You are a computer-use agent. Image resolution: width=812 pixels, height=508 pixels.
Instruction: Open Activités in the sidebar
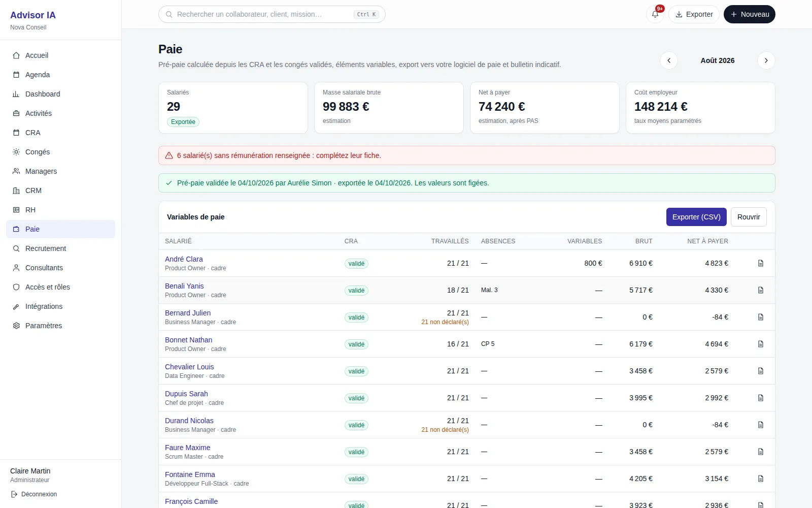point(60,113)
